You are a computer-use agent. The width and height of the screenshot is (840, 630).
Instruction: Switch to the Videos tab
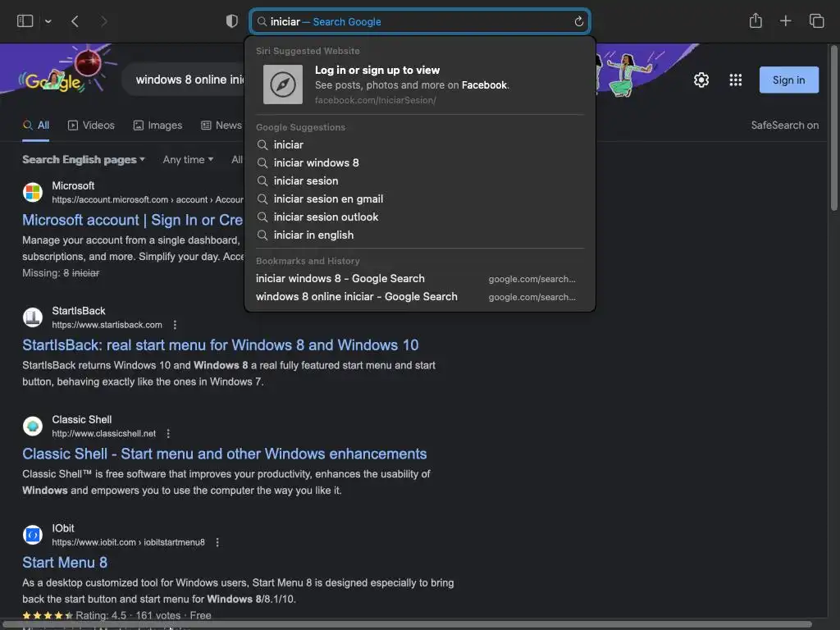[x=91, y=126]
